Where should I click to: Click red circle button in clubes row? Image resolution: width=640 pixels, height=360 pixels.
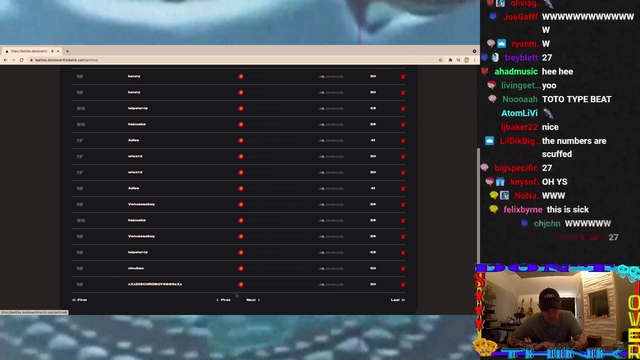click(241, 269)
